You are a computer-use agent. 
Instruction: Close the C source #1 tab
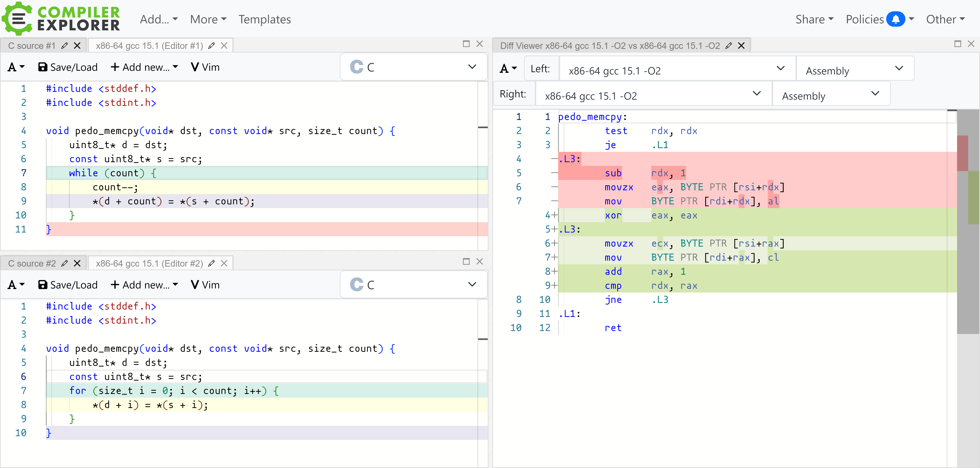77,46
